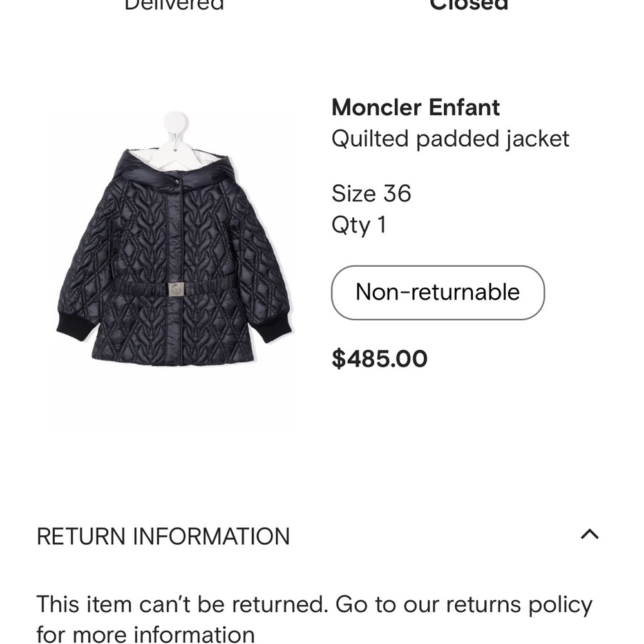Select the Qty 1 quantity field
The image size is (644, 644).
pyautogui.click(x=358, y=224)
